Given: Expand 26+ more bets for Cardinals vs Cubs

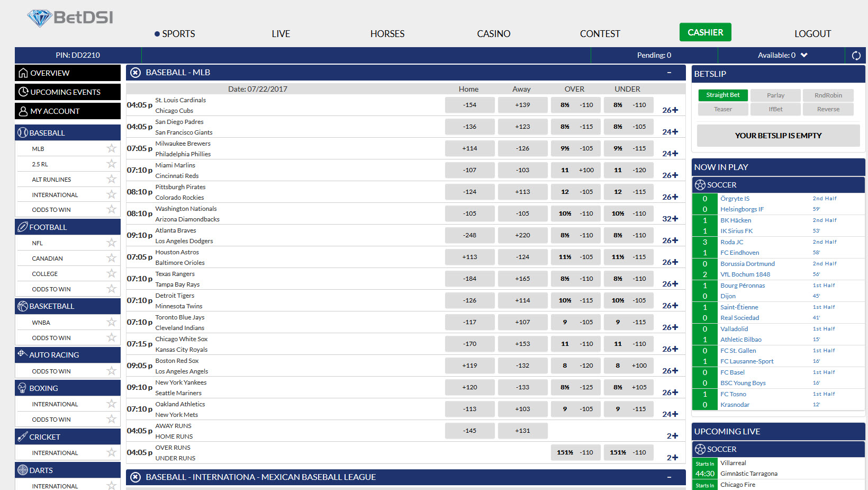Looking at the screenshot, I should (x=670, y=110).
